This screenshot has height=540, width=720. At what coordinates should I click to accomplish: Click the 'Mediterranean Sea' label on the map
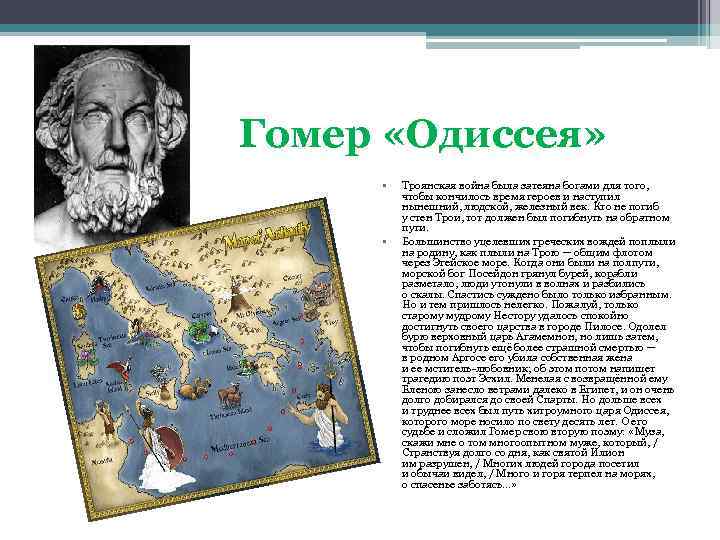pos(240,444)
